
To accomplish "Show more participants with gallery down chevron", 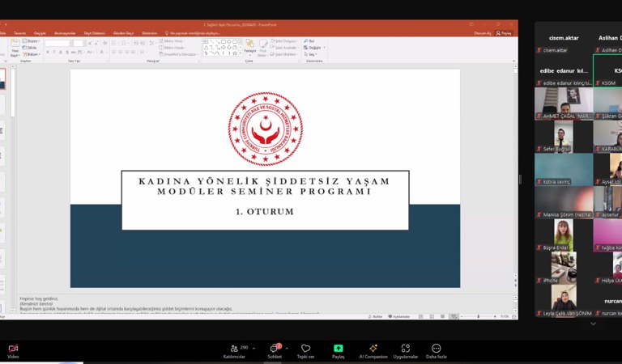I will click(593, 324).
